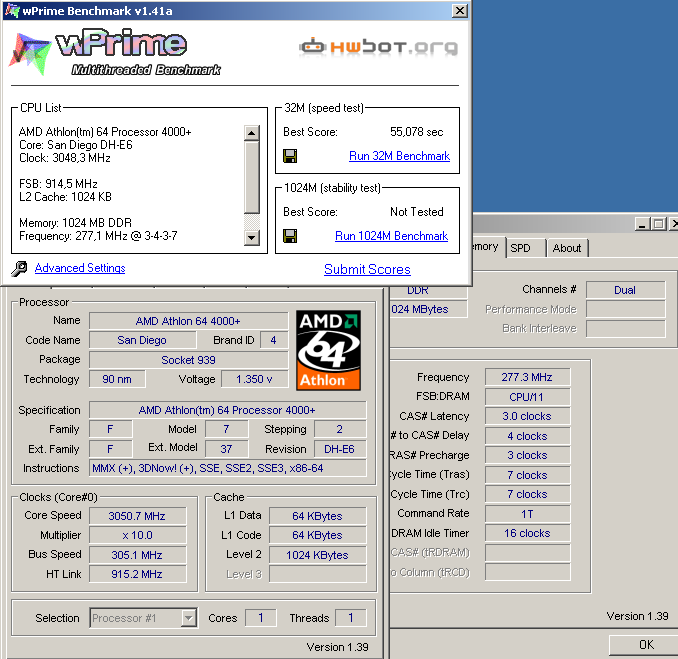
Task: Click the Advanced Settings wrench icon
Action: [x=19, y=269]
